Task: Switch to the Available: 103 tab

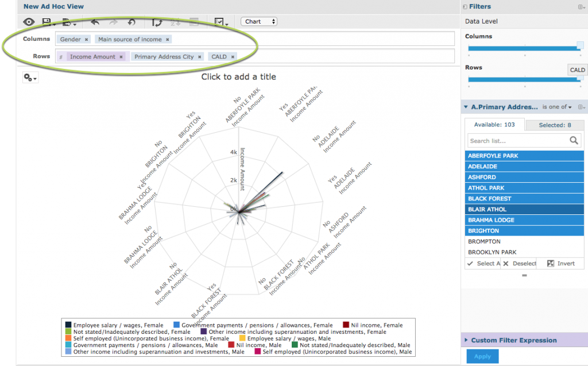Action: pos(495,125)
